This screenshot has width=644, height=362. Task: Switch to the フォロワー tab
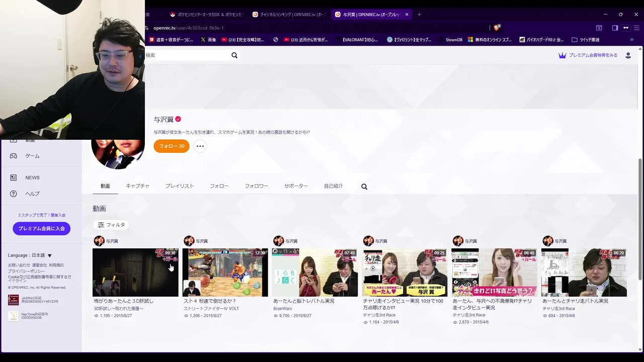tap(256, 186)
